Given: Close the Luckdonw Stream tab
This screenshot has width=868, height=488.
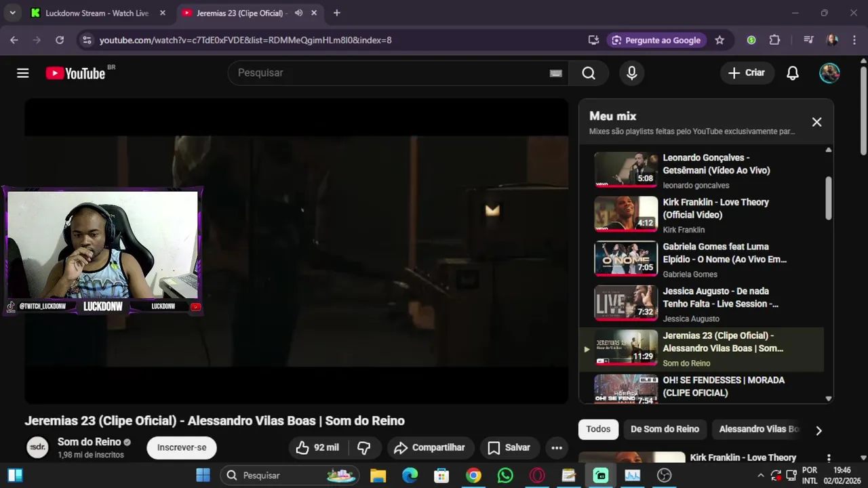Looking at the screenshot, I should [x=163, y=13].
